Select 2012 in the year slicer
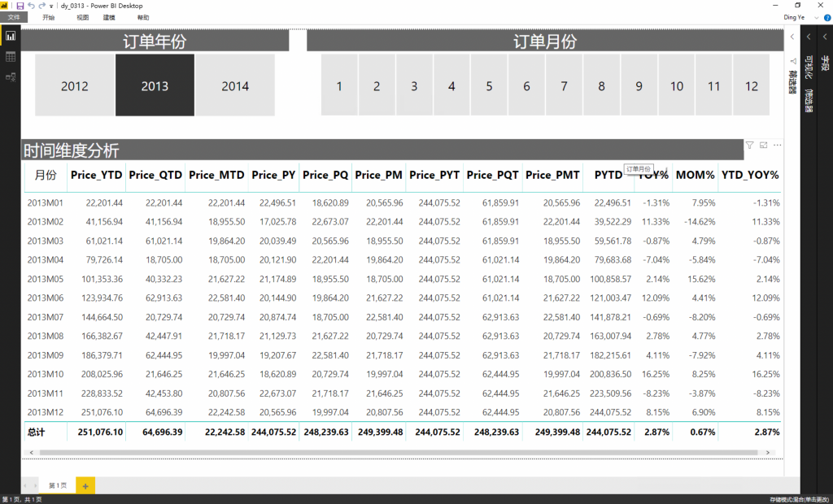 coord(75,85)
